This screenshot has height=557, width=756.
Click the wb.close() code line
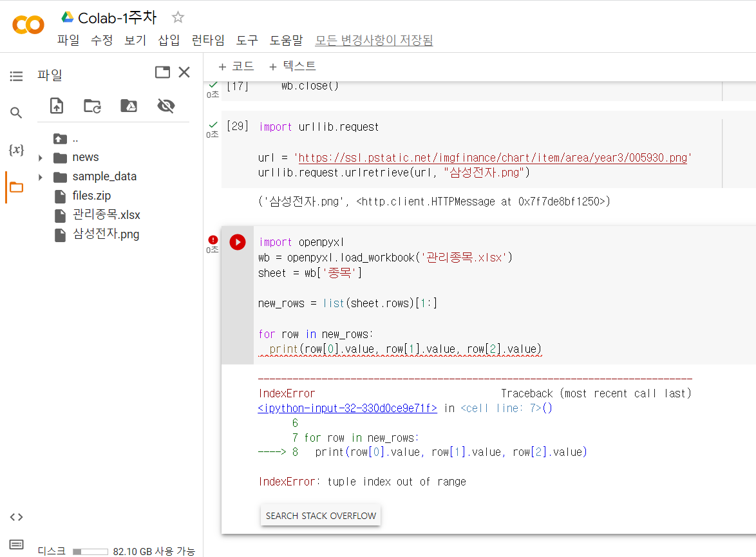click(310, 86)
